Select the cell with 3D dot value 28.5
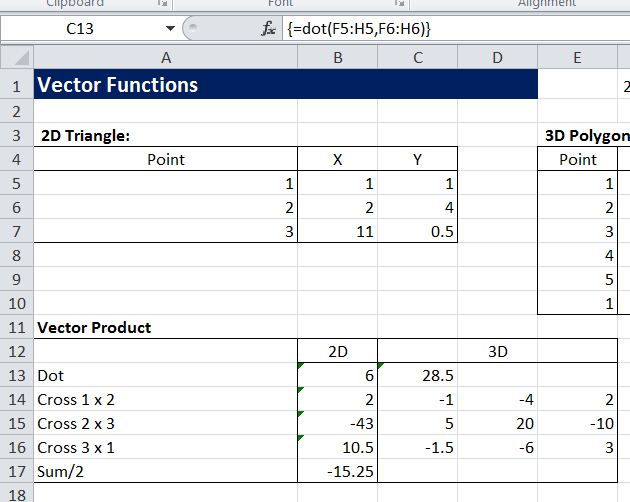 pos(417,376)
